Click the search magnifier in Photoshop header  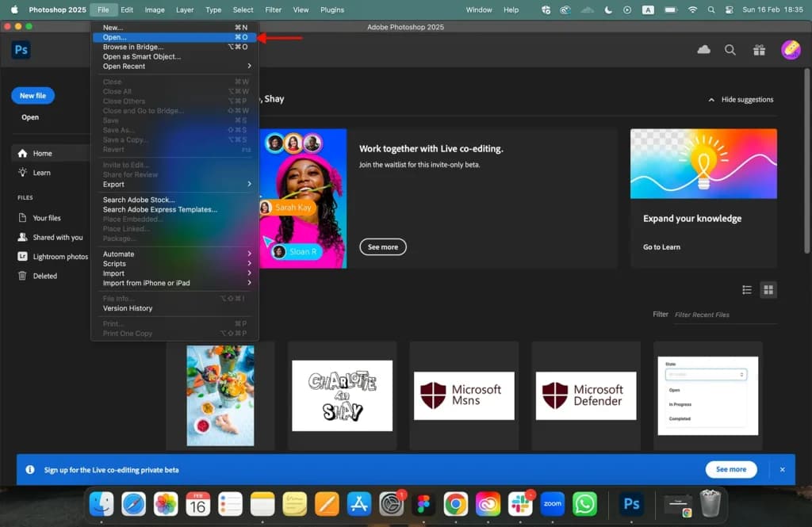(730, 50)
